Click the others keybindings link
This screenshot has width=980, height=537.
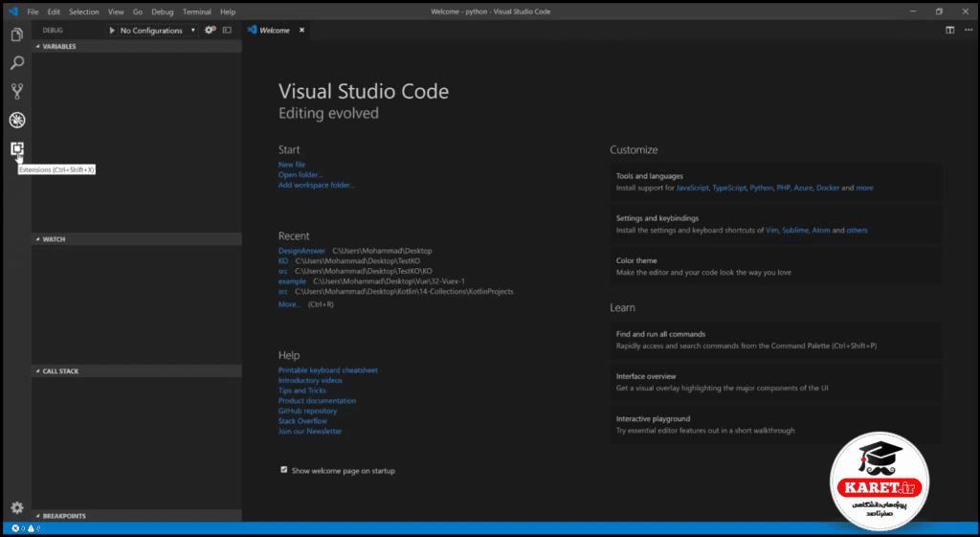tap(857, 230)
